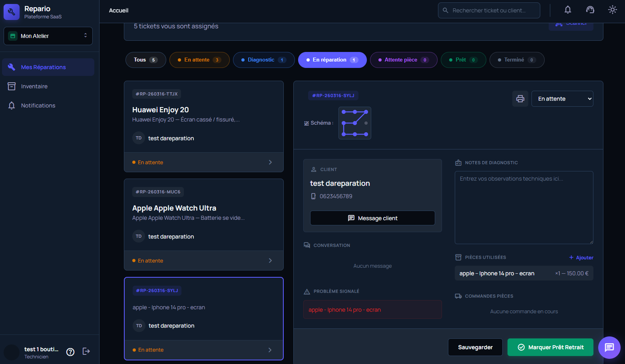Image resolution: width=625 pixels, height=364 pixels.
Task: Open the notifications bell in header
Action: 567,10
